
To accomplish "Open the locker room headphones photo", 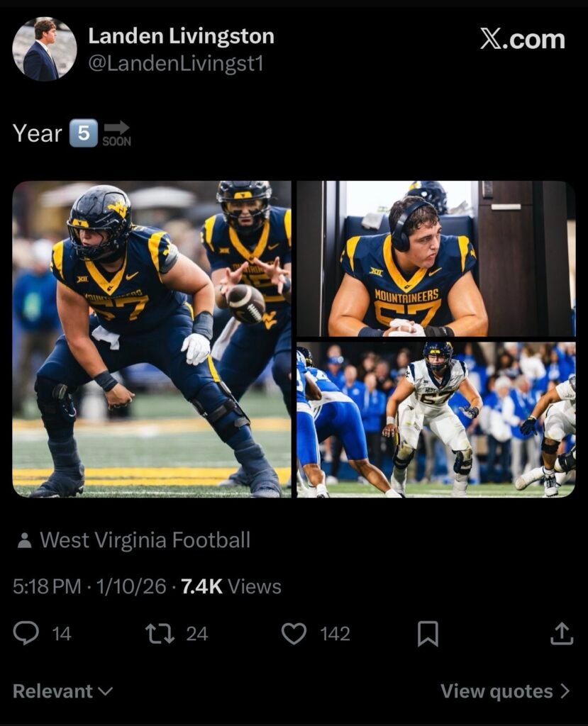I will pos(436,258).
